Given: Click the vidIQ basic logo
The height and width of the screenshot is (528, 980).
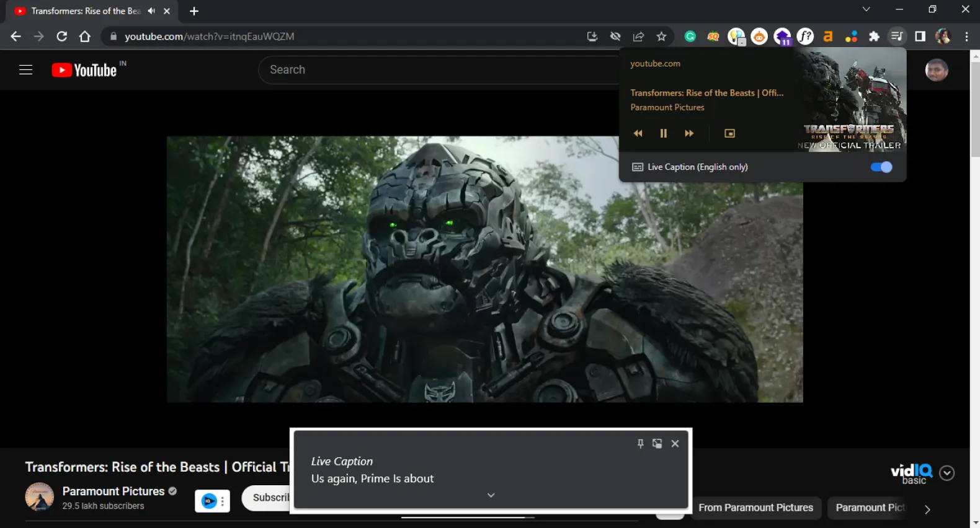Looking at the screenshot, I should point(912,474).
